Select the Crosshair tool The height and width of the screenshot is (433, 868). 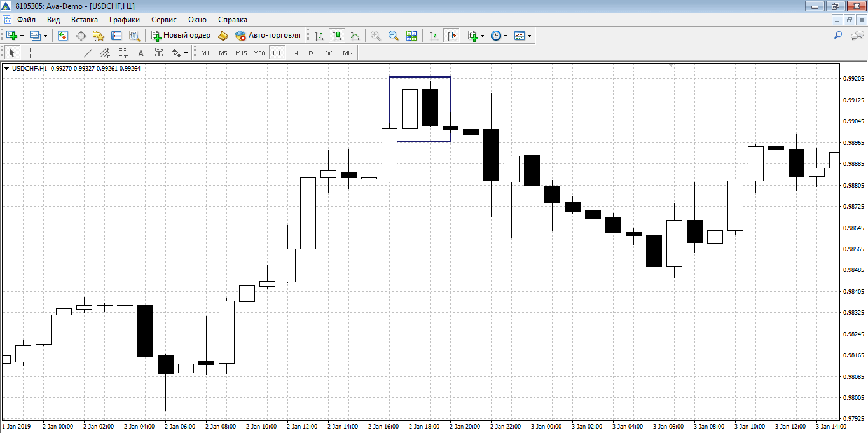tap(30, 53)
